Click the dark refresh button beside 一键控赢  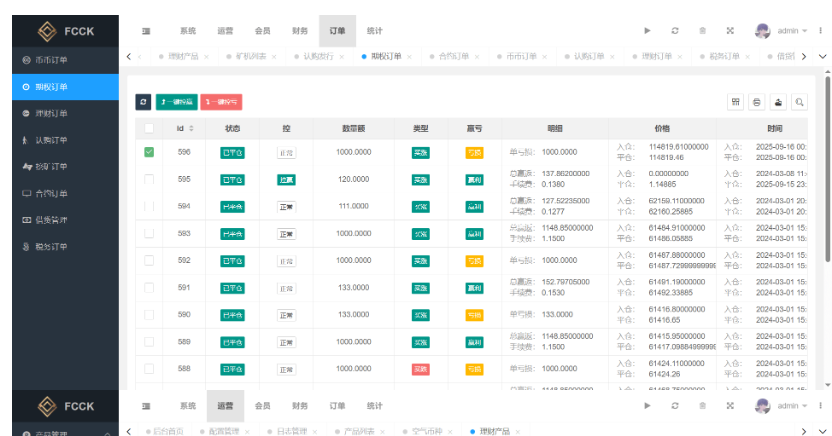pos(143,102)
